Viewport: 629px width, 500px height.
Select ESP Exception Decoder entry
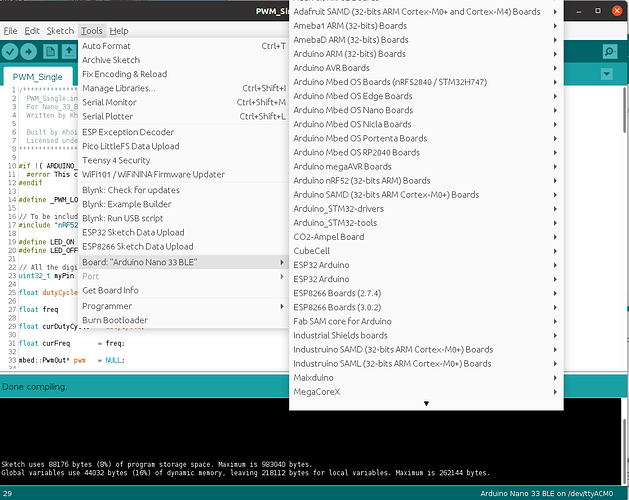click(x=184, y=132)
